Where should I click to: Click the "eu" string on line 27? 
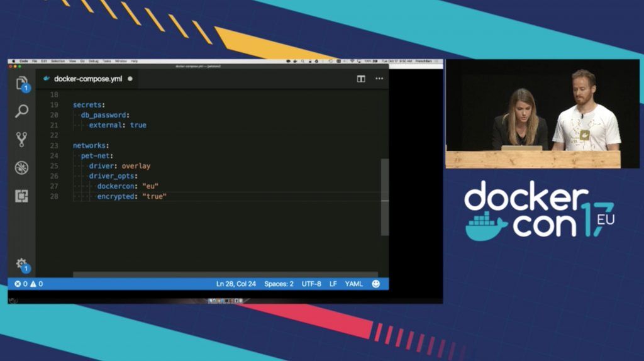pos(150,186)
